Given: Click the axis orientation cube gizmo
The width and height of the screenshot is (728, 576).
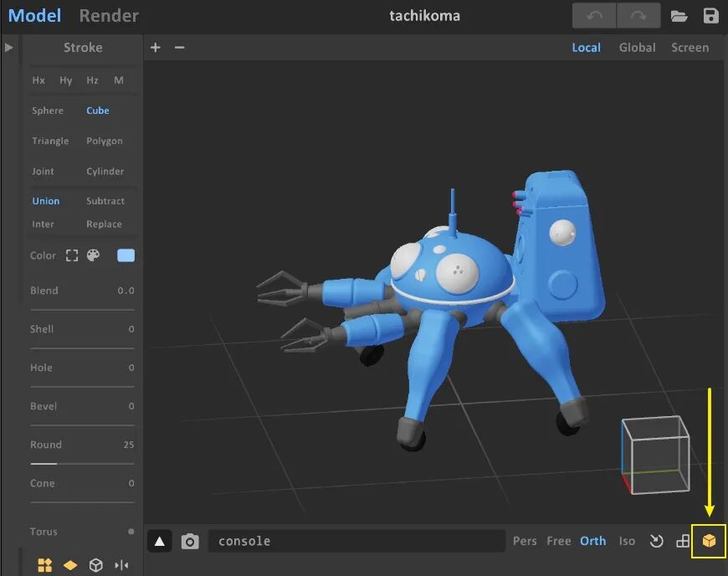Looking at the screenshot, I should pyautogui.click(x=655, y=455).
